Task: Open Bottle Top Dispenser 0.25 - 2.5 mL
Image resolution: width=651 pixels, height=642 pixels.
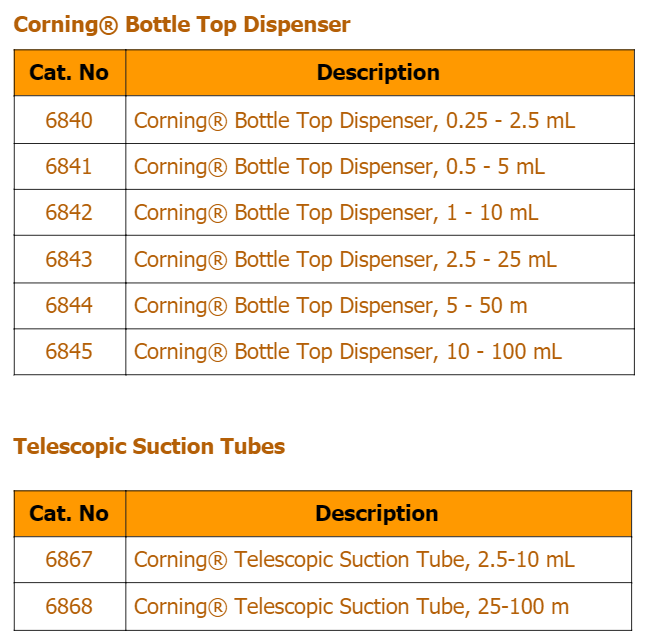Action: click(x=355, y=121)
